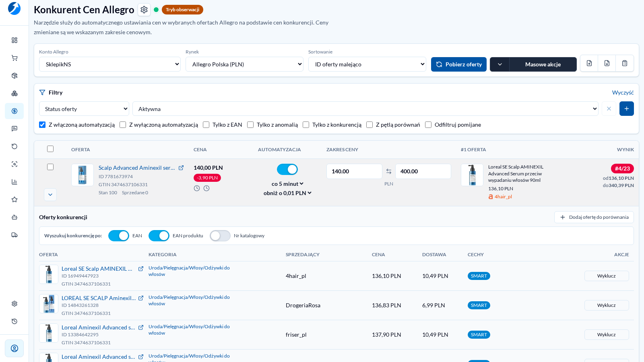Click 'Wyklucz' for the 4hair_pl offer

(x=607, y=276)
